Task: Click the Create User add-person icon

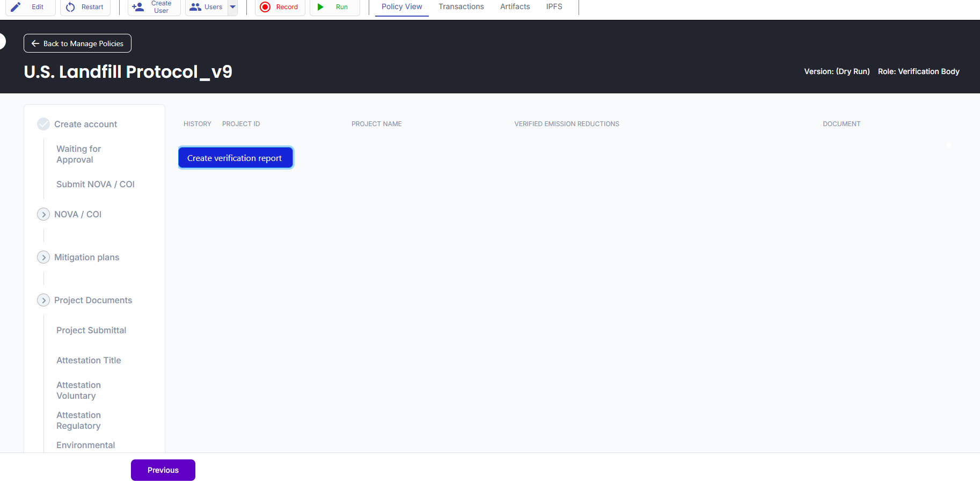Action: click(x=138, y=7)
